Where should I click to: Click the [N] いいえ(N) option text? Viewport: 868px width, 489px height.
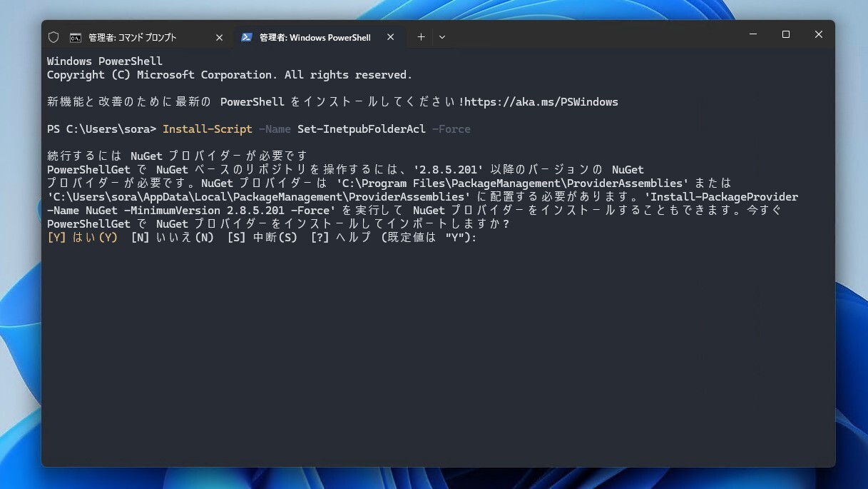click(173, 238)
